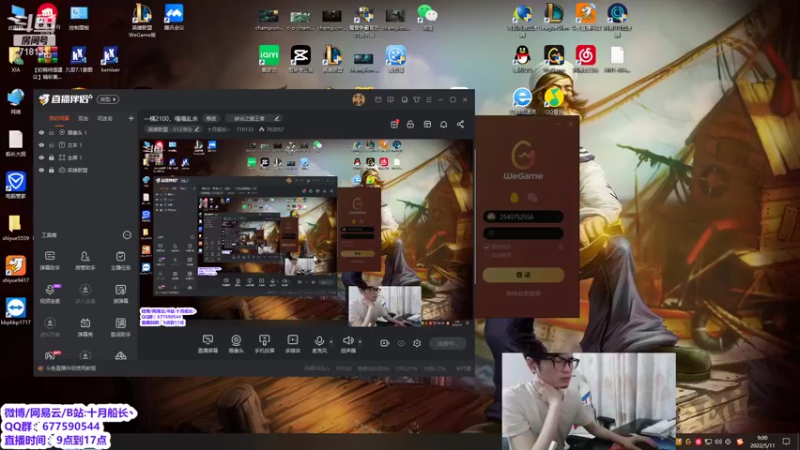Click the start streaming button in 直播伴侣
800x450 pixels.
tap(447, 343)
